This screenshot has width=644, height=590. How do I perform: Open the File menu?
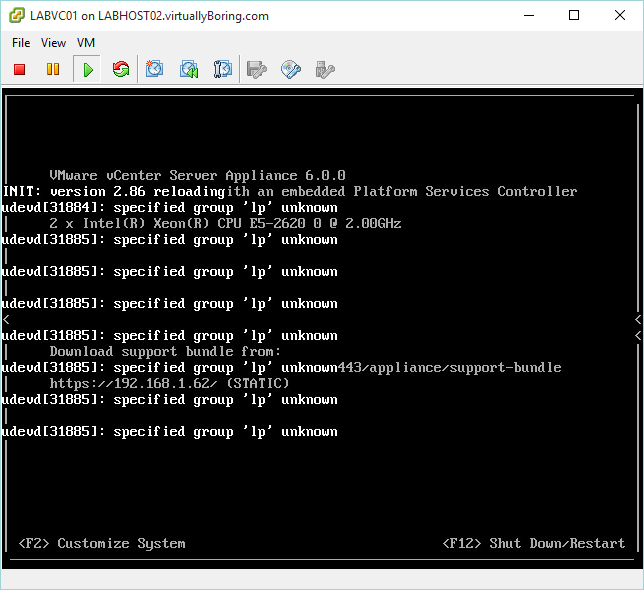[21, 43]
